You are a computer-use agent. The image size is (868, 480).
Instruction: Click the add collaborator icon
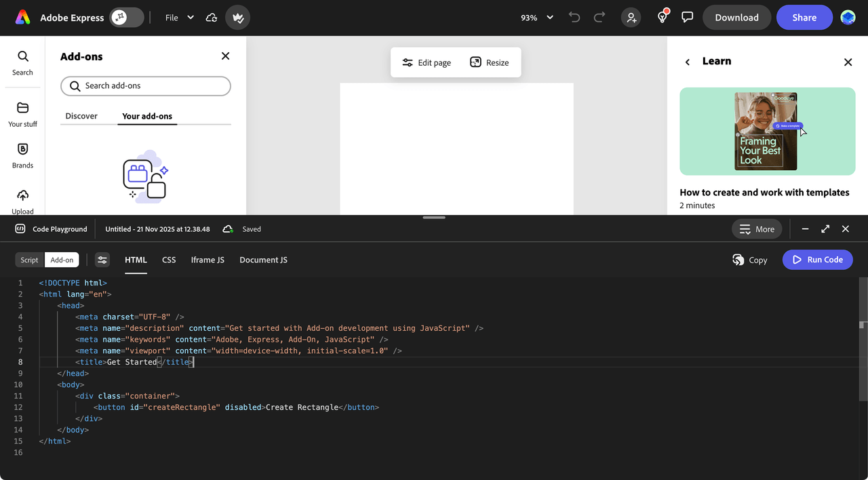[631, 17]
